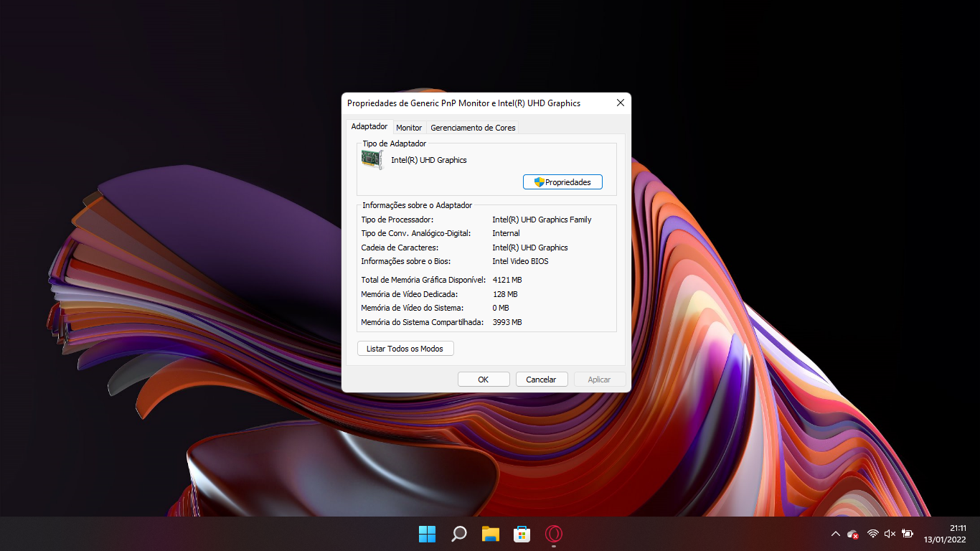Click the muted volume icon
The width and height of the screenshot is (980, 551).
[x=890, y=534]
